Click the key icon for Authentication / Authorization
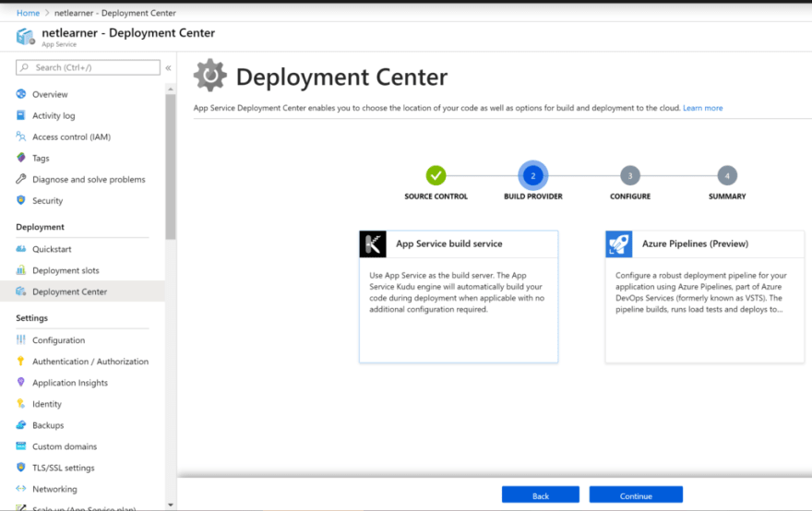This screenshot has height=511, width=812. 20,361
